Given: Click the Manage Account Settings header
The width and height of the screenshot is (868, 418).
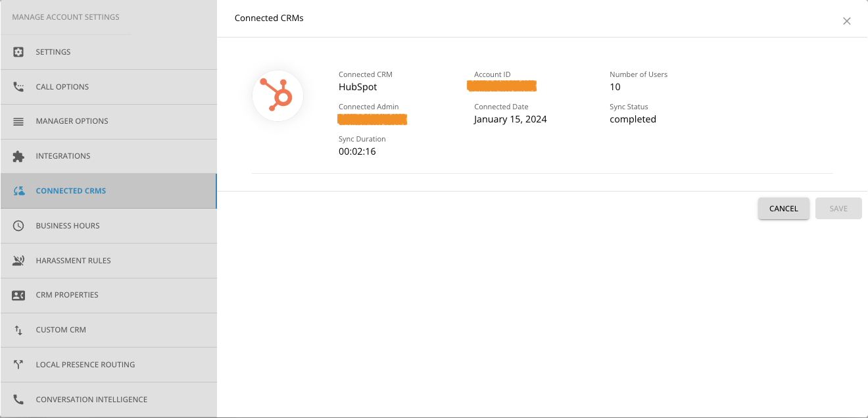Looking at the screenshot, I should tap(66, 17).
